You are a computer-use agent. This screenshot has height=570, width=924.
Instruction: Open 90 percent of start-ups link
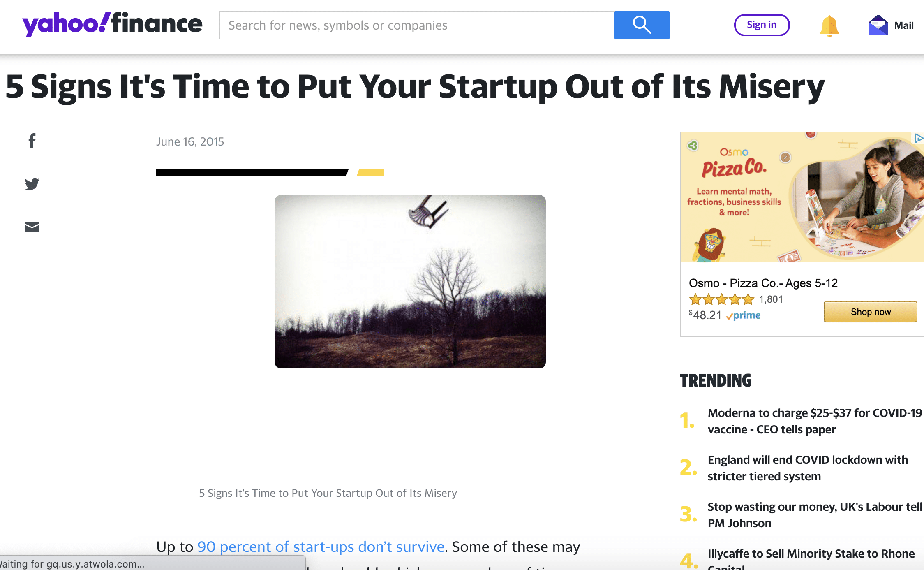(x=321, y=547)
